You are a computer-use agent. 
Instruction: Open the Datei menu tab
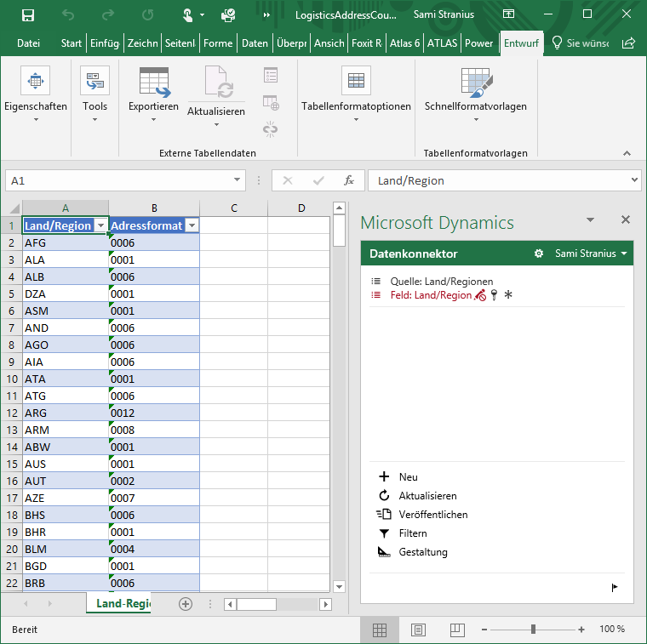[x=29, y=43]
